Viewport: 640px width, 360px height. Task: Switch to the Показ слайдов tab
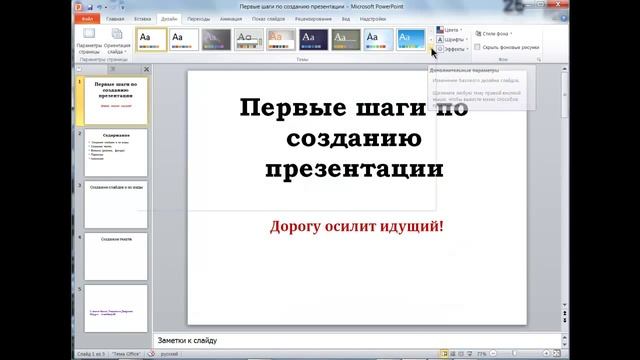[268, 19]
